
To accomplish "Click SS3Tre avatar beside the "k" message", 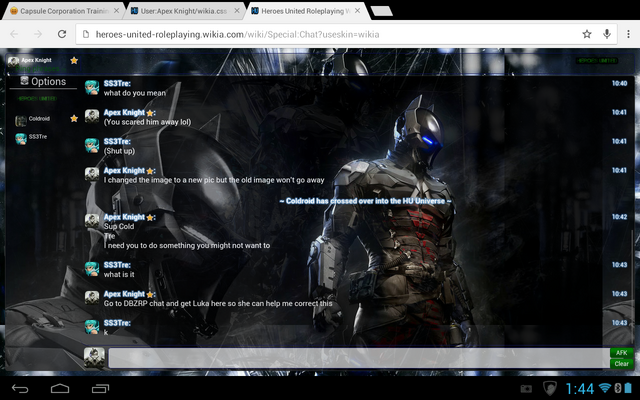I will 92,327.
